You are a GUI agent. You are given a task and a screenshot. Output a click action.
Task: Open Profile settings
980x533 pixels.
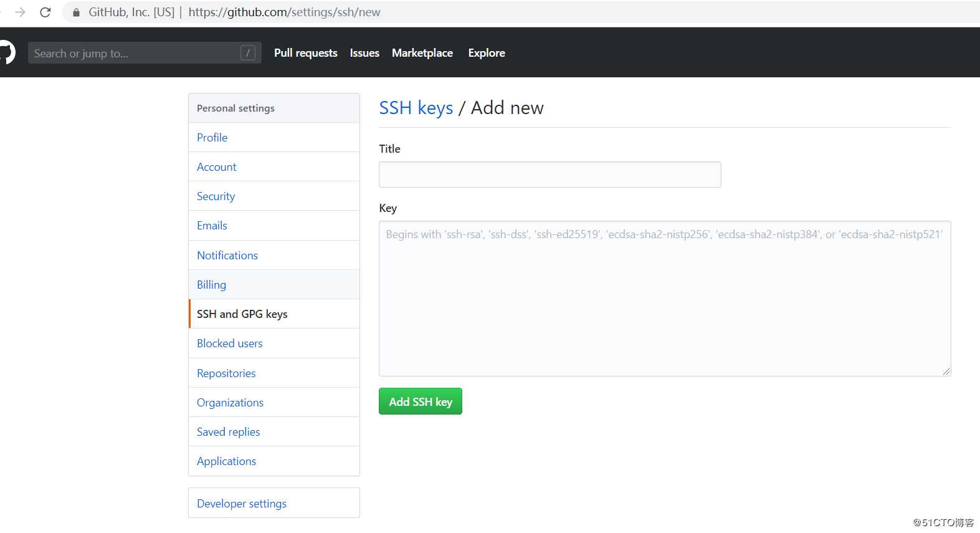274,137
